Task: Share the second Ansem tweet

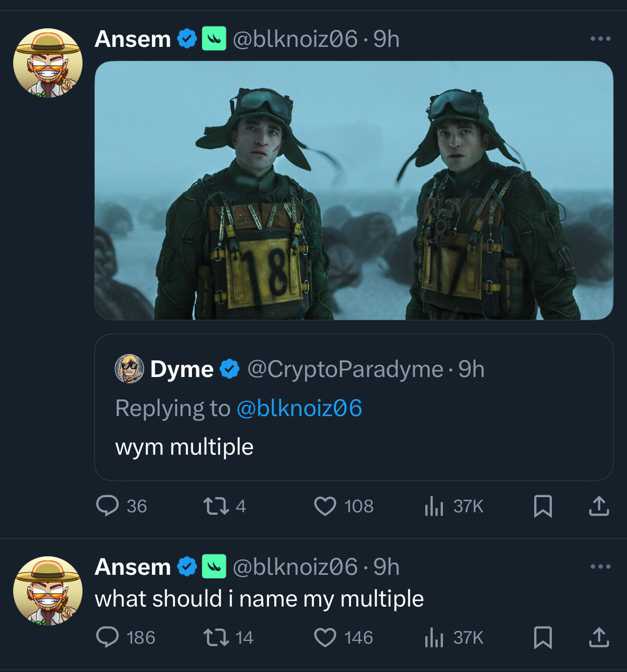Action: point(599,637)
